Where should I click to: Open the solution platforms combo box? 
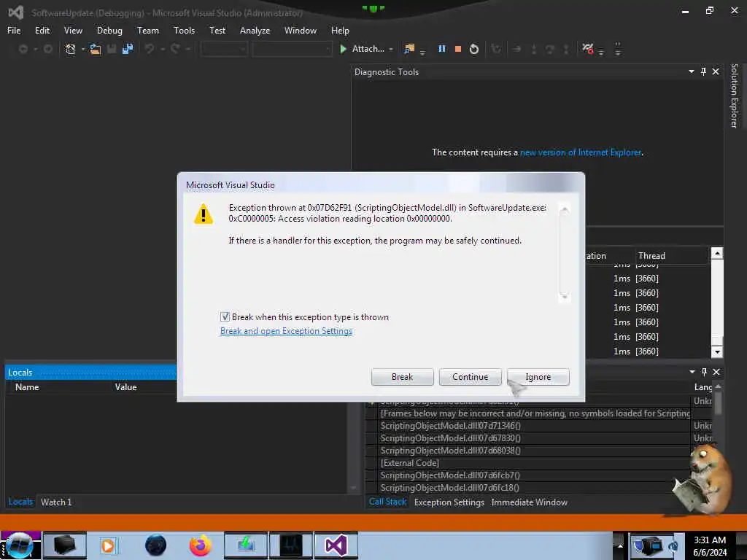click(292, 49)
